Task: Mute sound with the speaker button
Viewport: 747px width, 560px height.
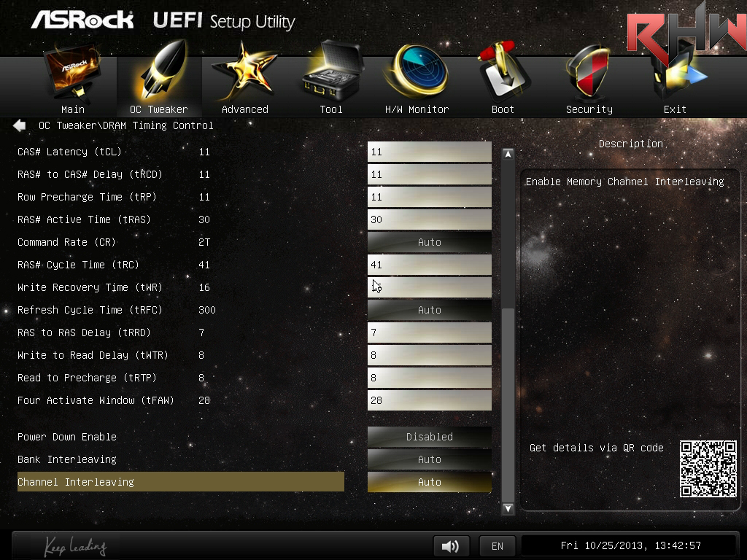Action: point(450,545)
